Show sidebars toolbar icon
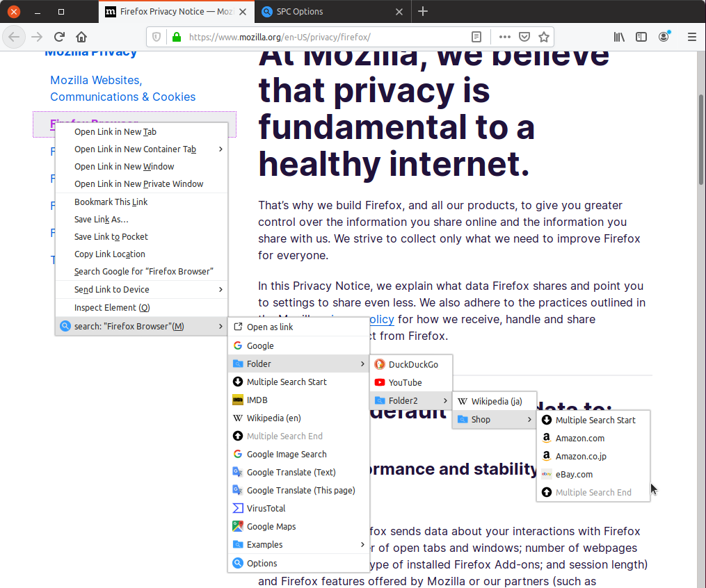This screenshot has width=706, height=588. [641, 37]
